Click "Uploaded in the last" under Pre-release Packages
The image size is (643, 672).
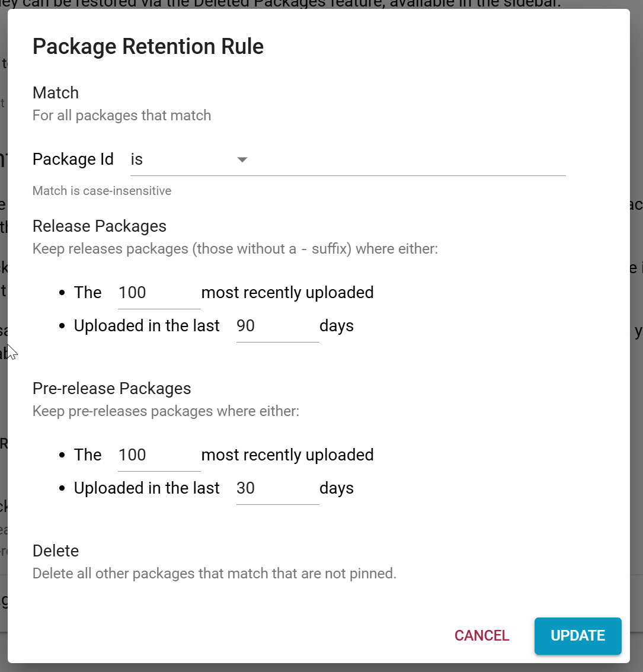coord(146,488)
